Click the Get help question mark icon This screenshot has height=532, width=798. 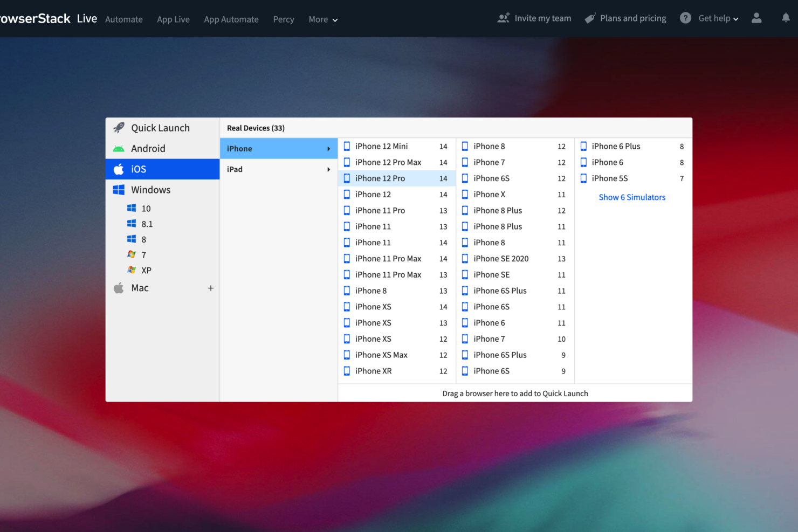[x=685, y=18]
